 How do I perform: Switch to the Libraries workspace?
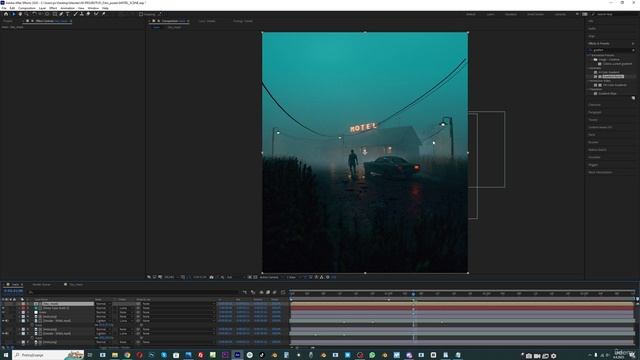560,14
